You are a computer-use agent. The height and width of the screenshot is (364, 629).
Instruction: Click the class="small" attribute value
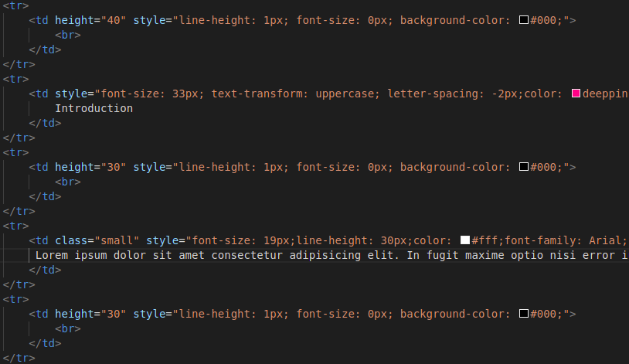pyautogui.click(x=117, y=240)
